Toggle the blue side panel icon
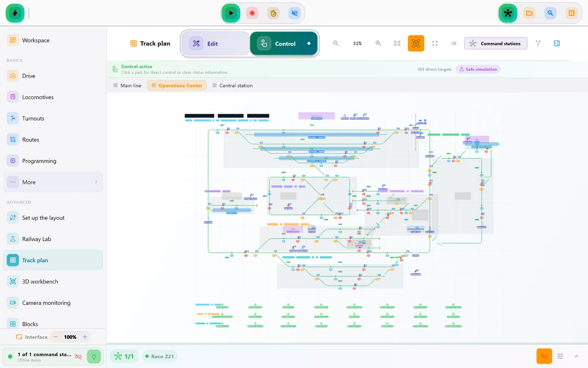The image size is (588, 368). point(557,43)
